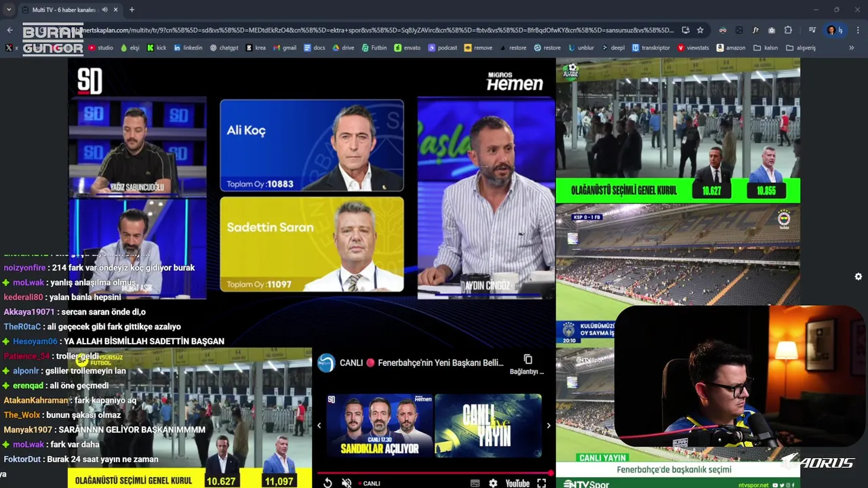This screenshot has width=868, height=488.
Task: Open the glasses-face extension icon
Action: [x=722, y=30]
